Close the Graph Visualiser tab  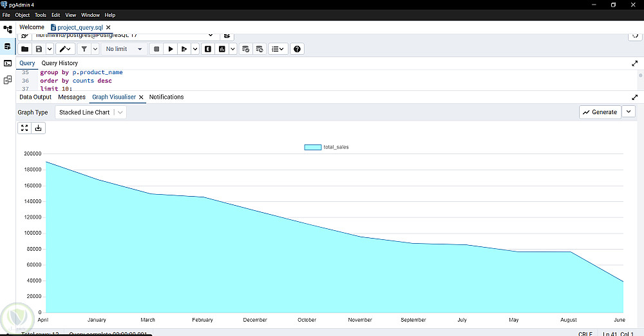[141, 97]
